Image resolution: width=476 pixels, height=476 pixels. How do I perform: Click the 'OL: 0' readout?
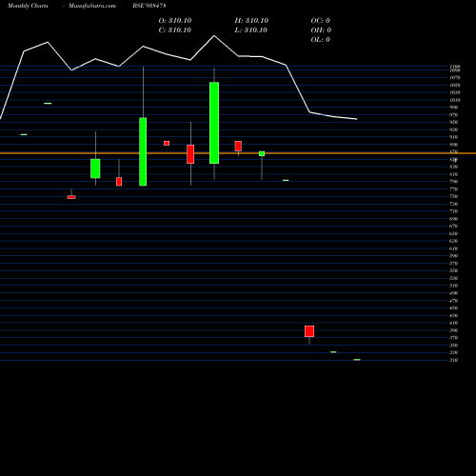point(321,40)
